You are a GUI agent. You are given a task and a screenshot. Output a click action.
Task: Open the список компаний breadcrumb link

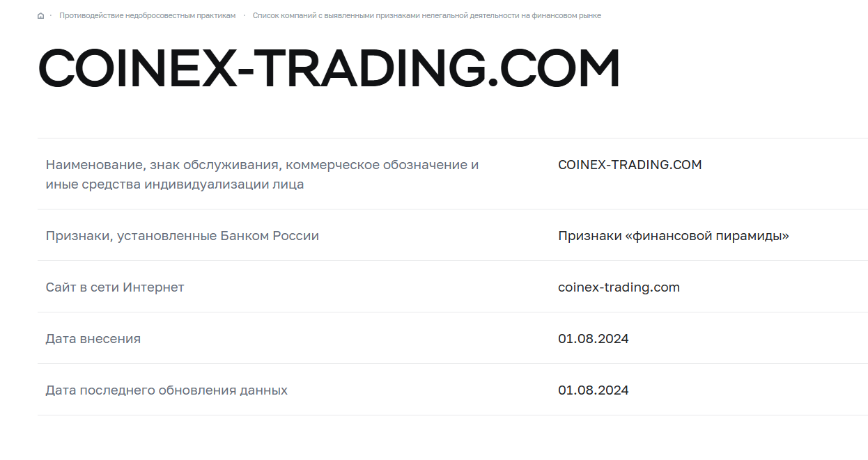tap(427, 15)
